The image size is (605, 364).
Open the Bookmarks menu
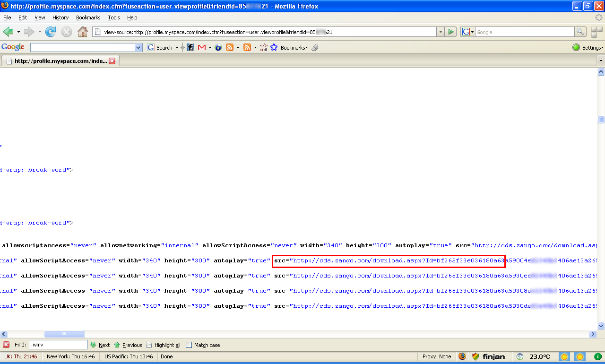pos(88,17)
